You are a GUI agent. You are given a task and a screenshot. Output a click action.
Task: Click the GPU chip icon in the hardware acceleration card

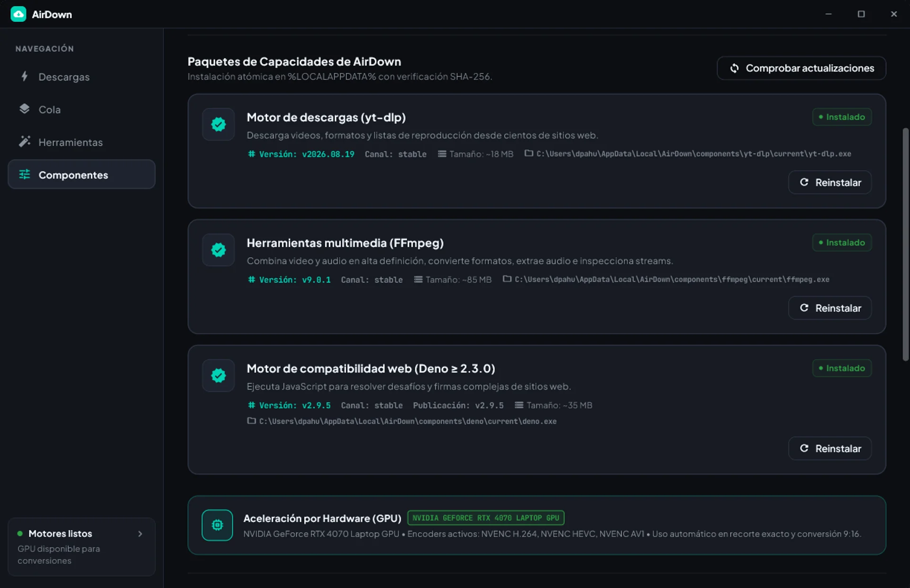tap(217, 525)
